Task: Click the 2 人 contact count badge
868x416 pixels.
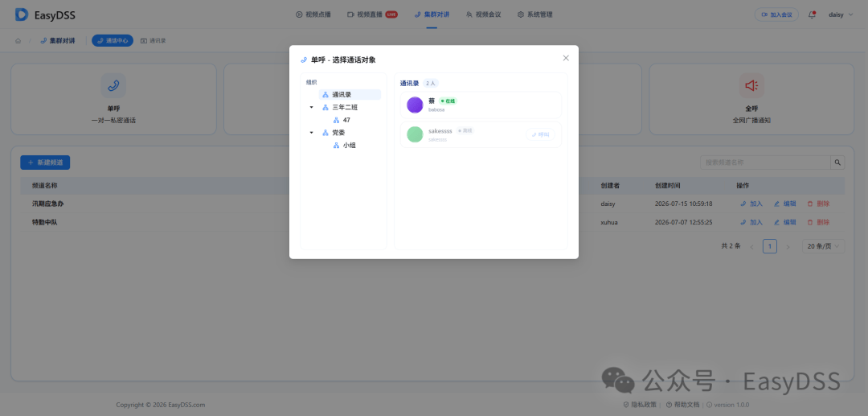Action: click(x=431, y=83)
